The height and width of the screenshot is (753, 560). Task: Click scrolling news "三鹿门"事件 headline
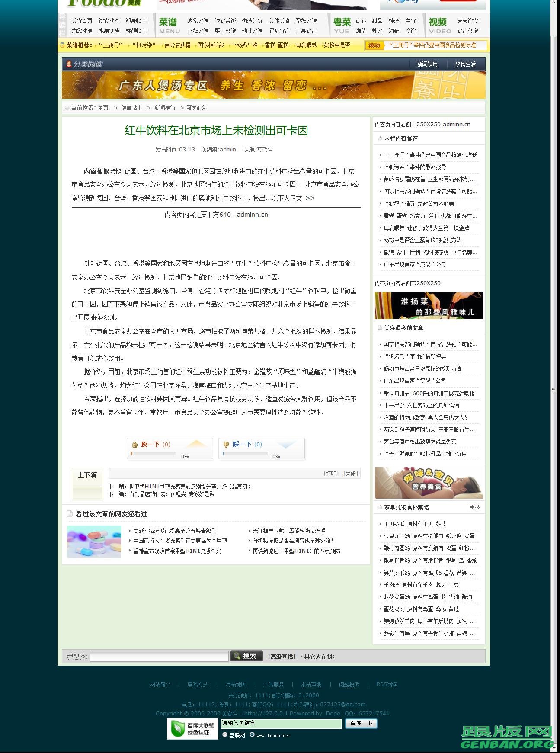pos(432,45)
